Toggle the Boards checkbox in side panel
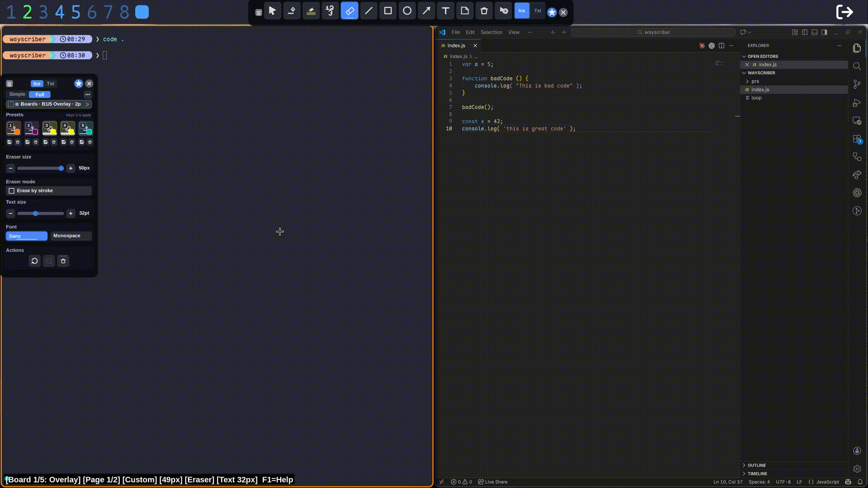This screenshot has width=868, height=488. coord(11,104)
